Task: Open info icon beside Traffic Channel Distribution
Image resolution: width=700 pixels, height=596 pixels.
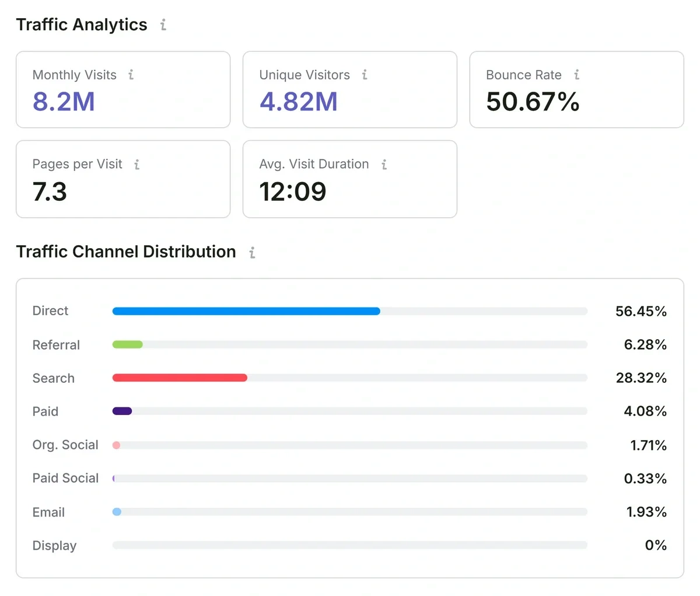Action: (252, 252)
